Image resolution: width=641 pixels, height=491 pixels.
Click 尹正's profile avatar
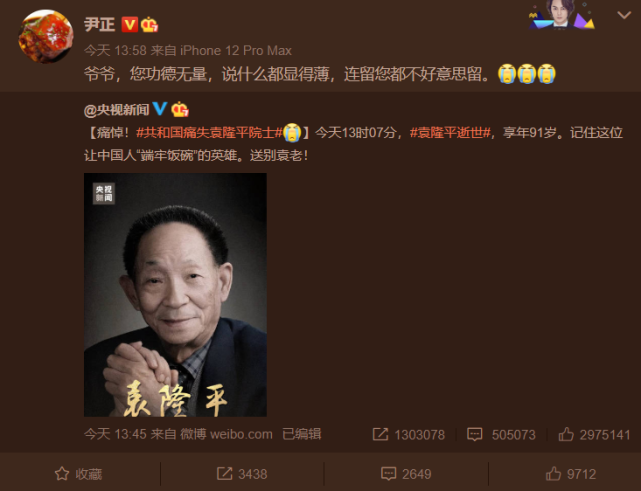point(46,37)
